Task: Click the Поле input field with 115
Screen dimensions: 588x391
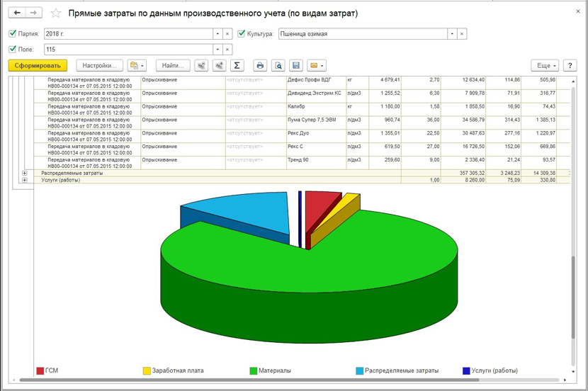Action: pyautogui.click(x=128, y=50)
